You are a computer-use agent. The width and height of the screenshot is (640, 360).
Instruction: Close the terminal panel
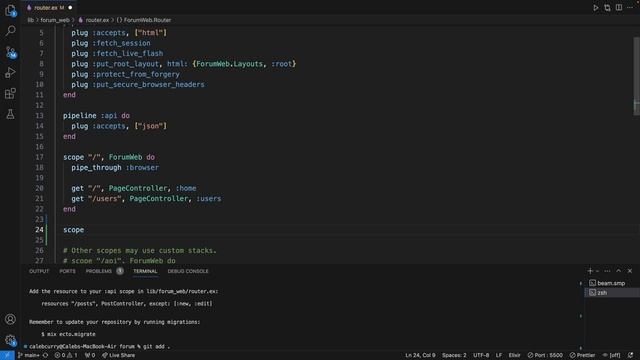point(630,271)
